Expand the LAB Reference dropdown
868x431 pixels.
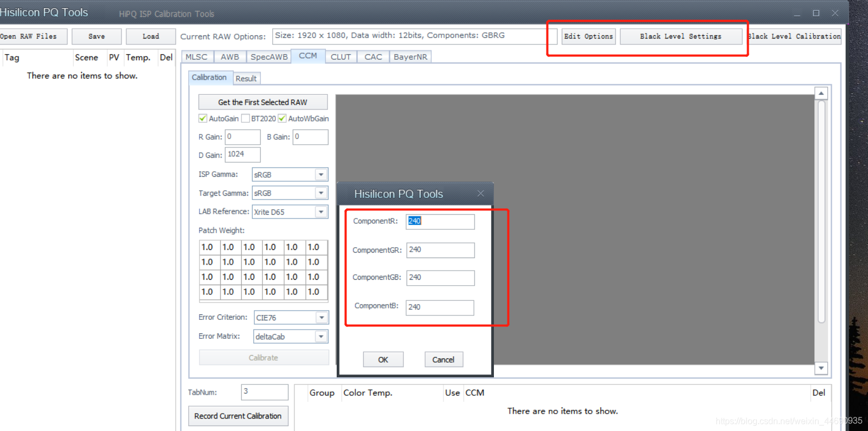[322, 211]
